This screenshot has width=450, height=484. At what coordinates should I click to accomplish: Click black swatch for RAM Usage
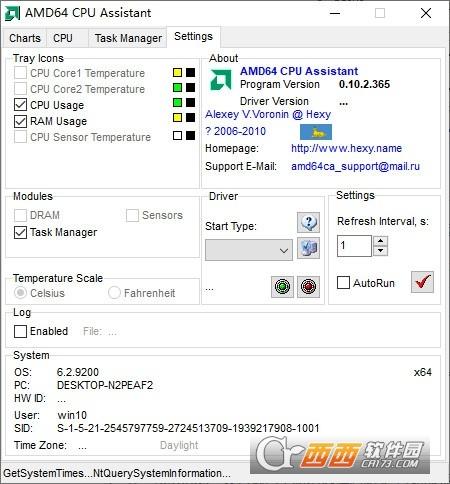190,118
